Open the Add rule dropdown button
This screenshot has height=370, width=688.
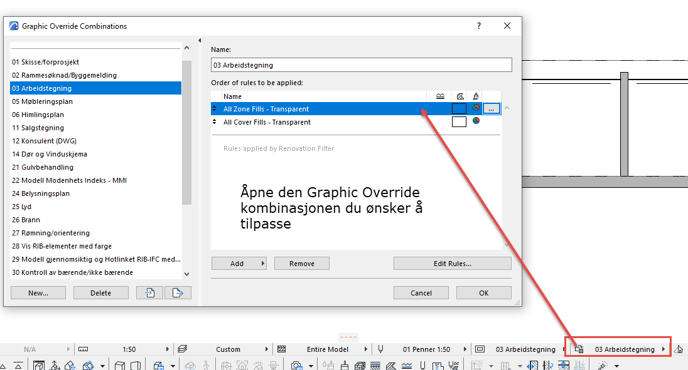tap(239, 263)
